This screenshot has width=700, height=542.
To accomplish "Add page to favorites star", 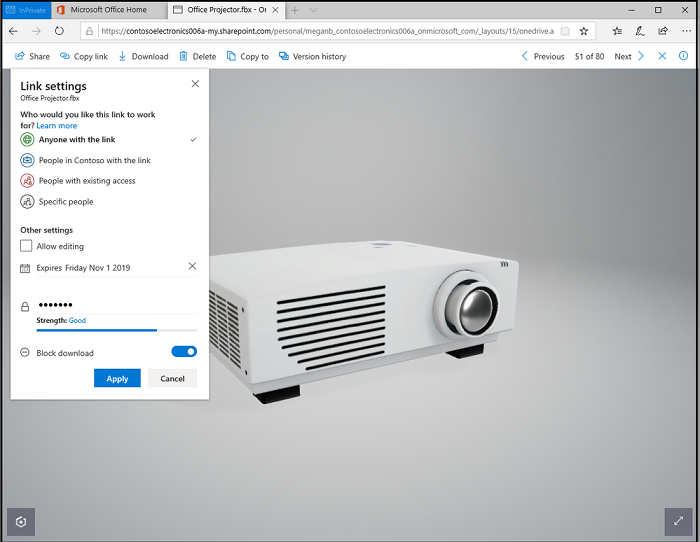I will click(x=583, y=31).
